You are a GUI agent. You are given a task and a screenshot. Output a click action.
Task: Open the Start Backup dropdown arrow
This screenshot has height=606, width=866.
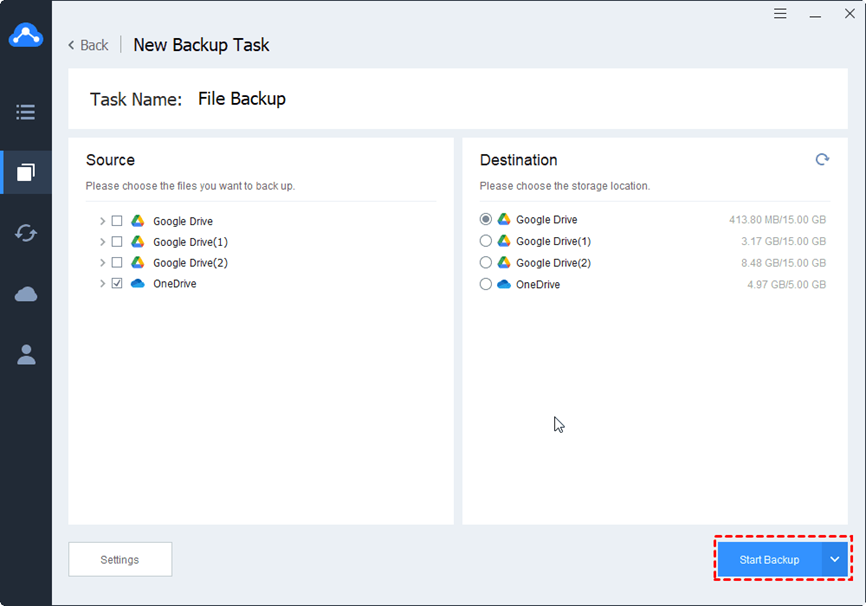tap(835, 560)
